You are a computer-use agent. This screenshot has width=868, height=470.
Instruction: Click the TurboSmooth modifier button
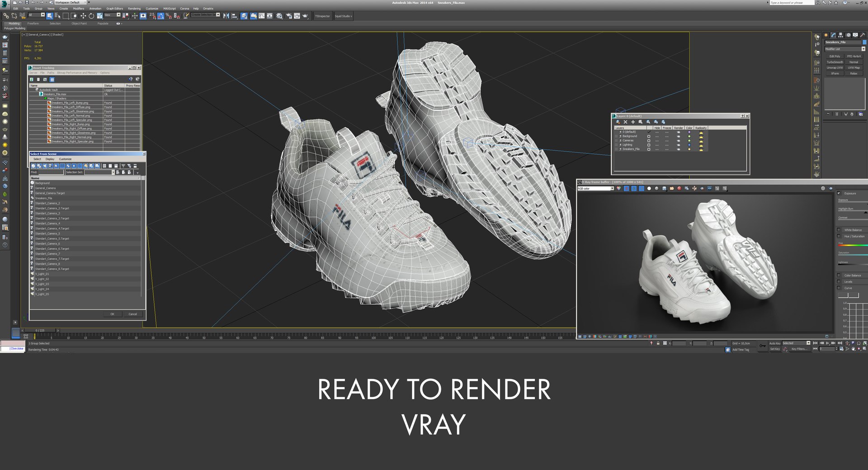(835, 62)
